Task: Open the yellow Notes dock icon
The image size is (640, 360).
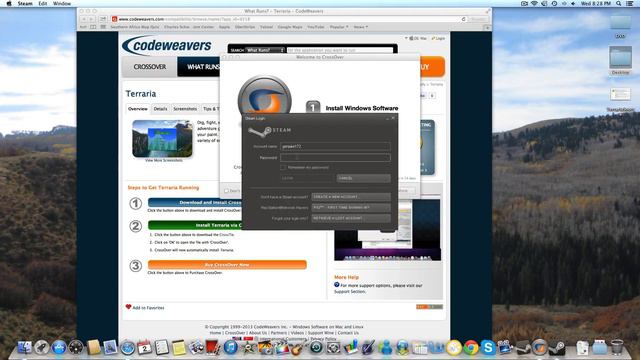Action: [x=179, y=348]
